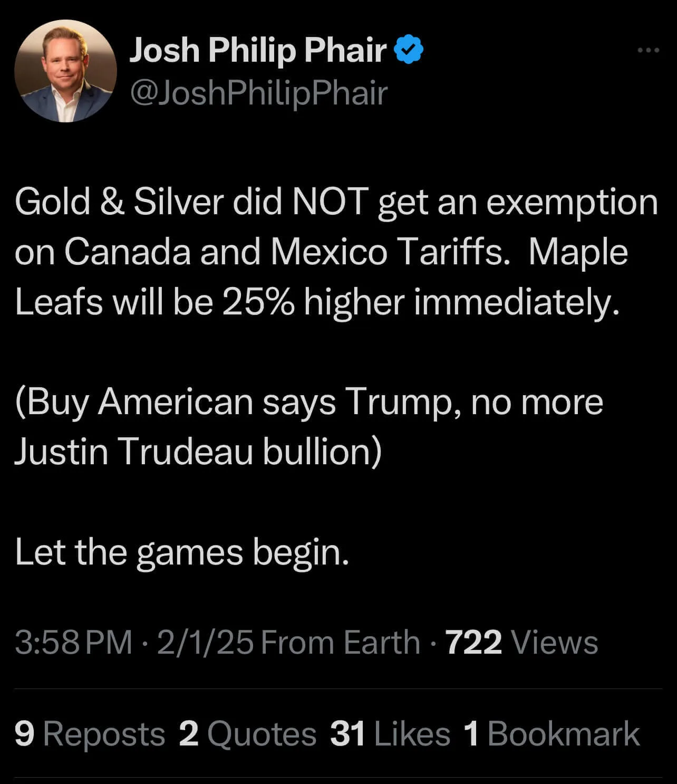Open the three-dot more options menu
This screenshot has height=784, width=677.
(648, 51)
